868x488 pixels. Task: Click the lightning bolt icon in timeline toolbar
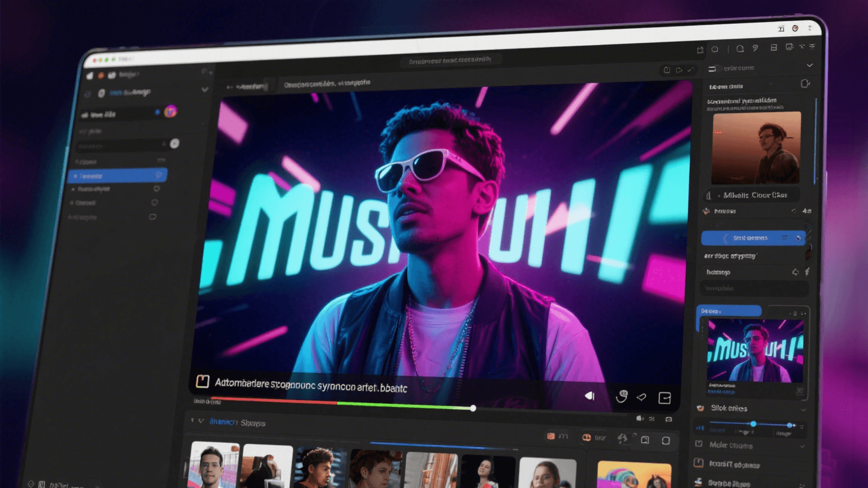[x=623, y=438]
